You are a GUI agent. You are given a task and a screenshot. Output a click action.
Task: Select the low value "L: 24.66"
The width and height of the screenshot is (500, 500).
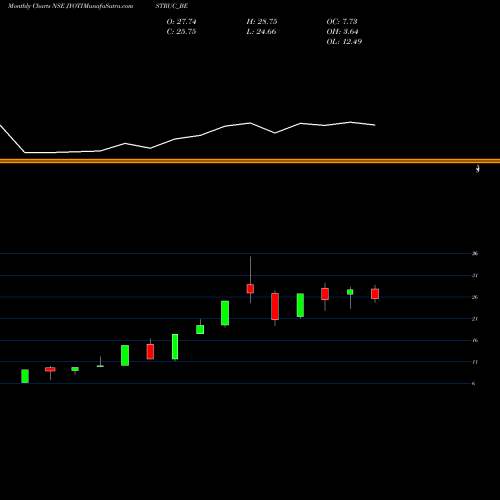coord(261,31)
